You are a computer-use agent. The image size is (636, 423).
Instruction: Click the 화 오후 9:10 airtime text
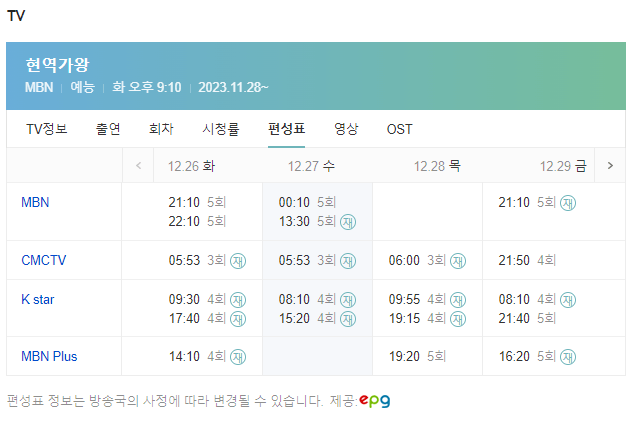point(146,87)
